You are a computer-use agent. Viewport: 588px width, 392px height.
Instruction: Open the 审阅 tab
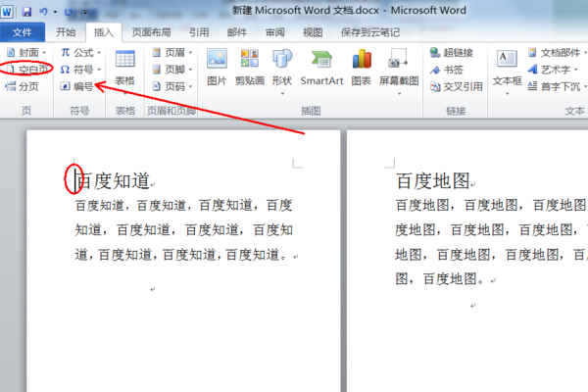pyautogui.click(x=274, y=32)
